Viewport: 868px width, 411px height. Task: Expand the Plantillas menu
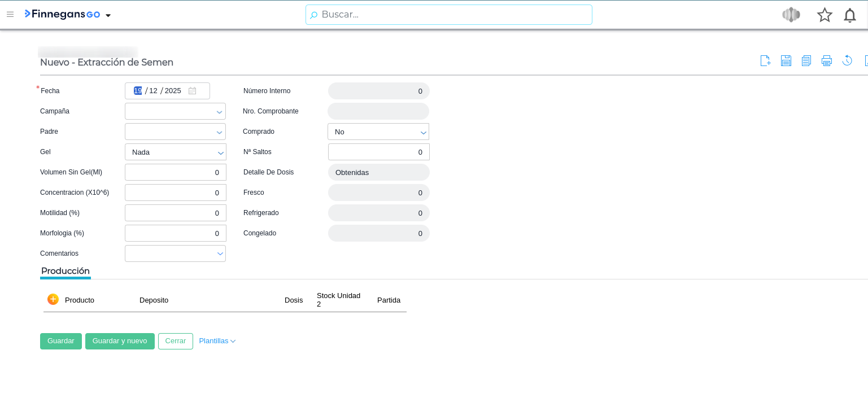[217, 341]
